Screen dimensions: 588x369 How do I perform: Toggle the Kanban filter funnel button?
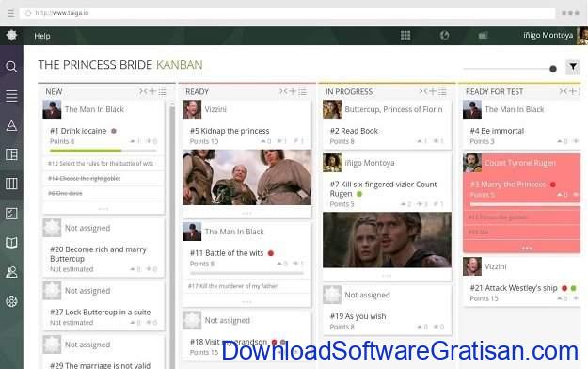tap(573, 67)
